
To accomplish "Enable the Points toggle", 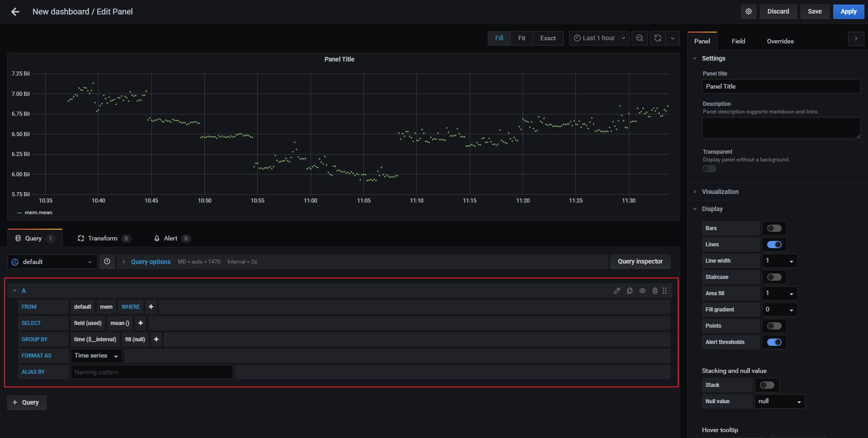I will pyautogui.click(x=774, y=325).
